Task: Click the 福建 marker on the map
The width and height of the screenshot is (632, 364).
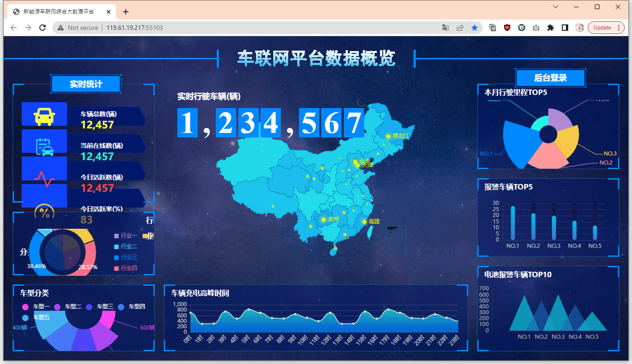Action: [364, 222]
